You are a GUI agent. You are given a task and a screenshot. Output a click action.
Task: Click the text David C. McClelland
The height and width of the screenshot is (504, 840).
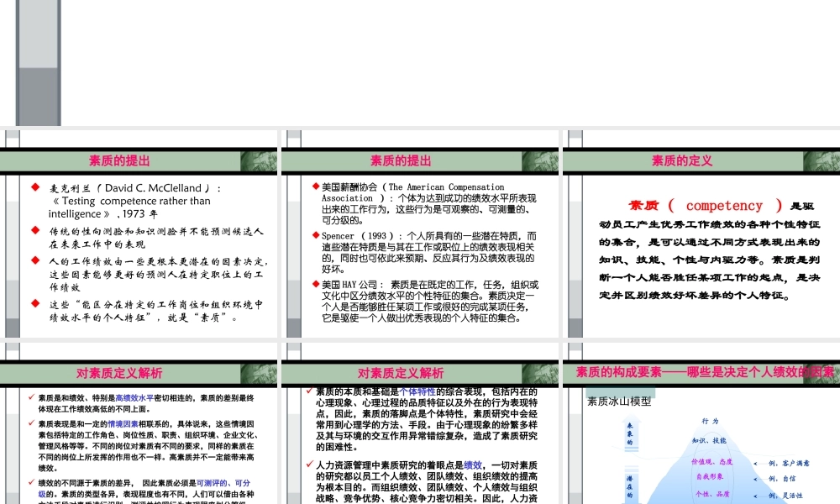[153, 188]
